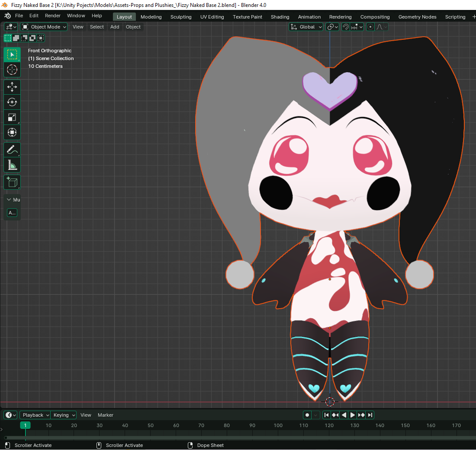The height and width of the screenshot is (450, 476).
Task: Select the Move tool in toolbar
Action: 12,87
